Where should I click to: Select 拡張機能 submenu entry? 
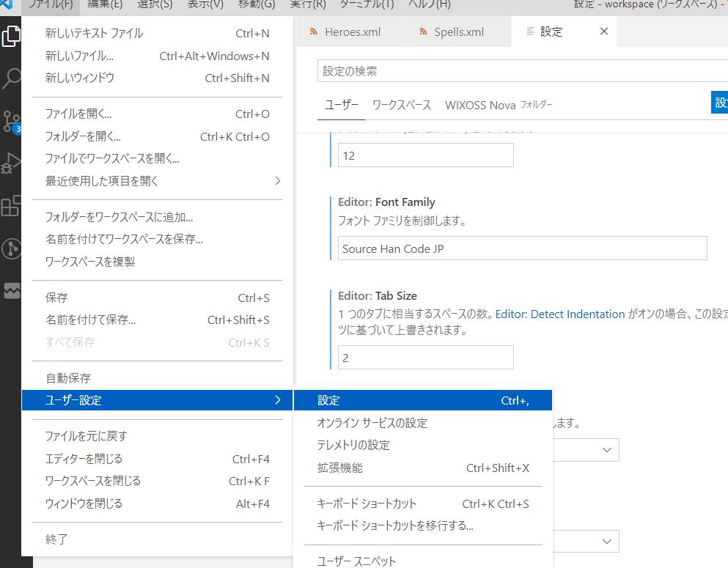tap(423, 468)
